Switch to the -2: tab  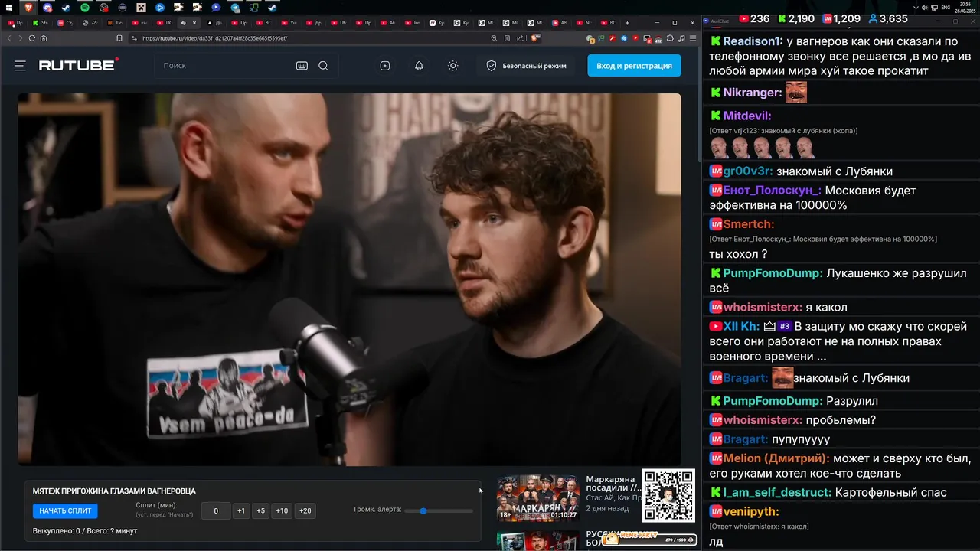click(90, 23)
